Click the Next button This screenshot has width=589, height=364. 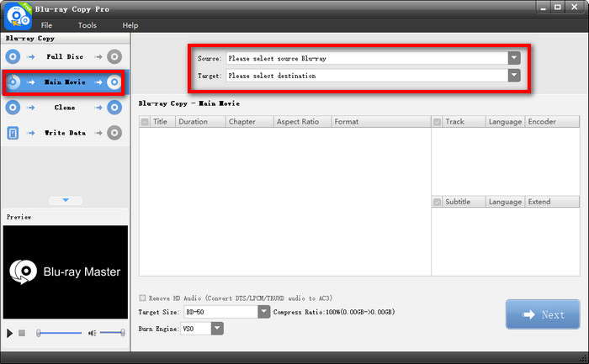pos(543,314)
